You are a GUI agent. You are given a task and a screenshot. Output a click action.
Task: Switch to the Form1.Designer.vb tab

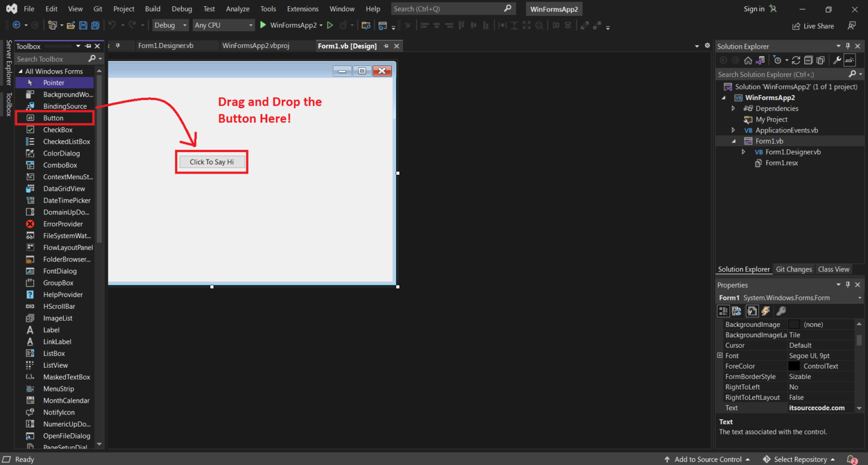click(166, 46)
